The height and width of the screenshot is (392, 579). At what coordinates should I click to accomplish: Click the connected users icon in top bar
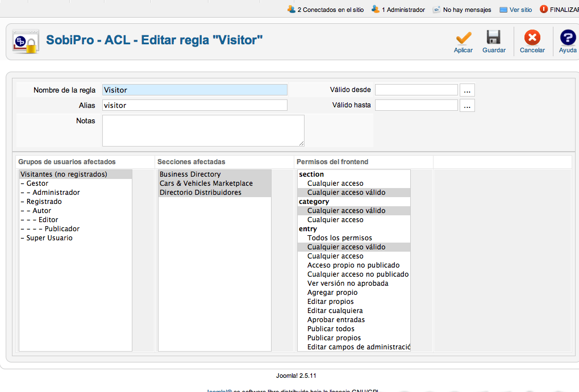pos(291,9)
